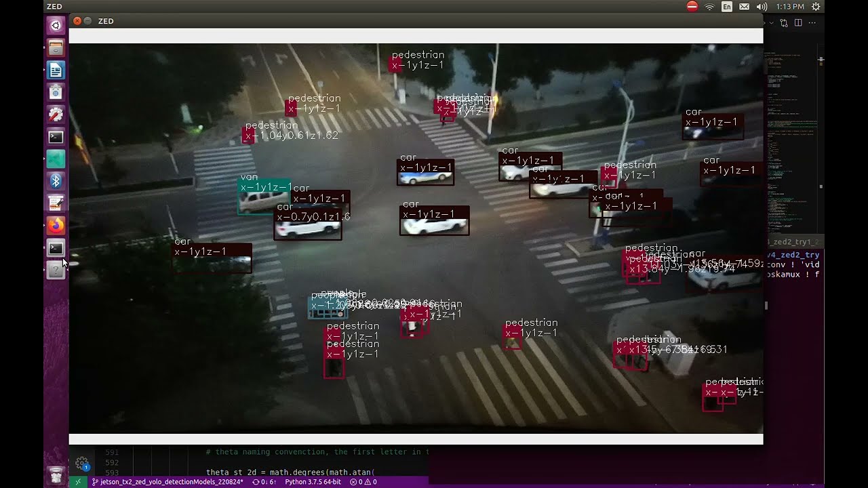Screen dimensions: 868x488
Task: Open Ubuntu Software store in the dock
Action: click(56, 93)
